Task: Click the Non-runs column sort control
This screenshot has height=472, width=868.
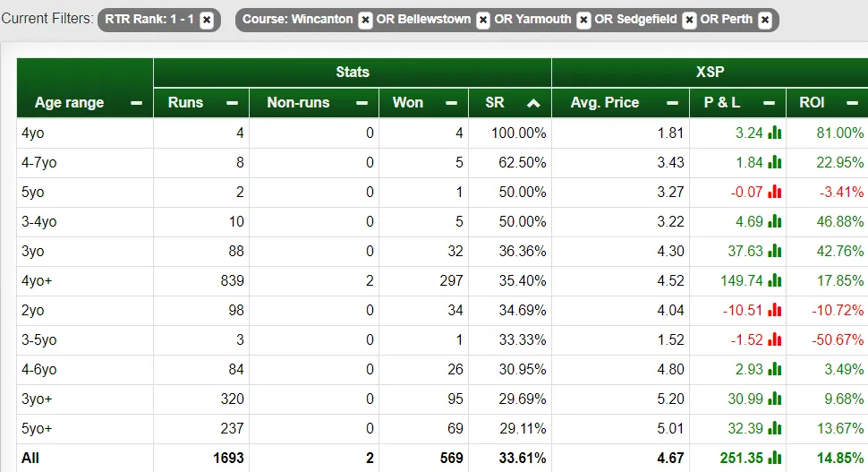Action: tap(362, 103)
